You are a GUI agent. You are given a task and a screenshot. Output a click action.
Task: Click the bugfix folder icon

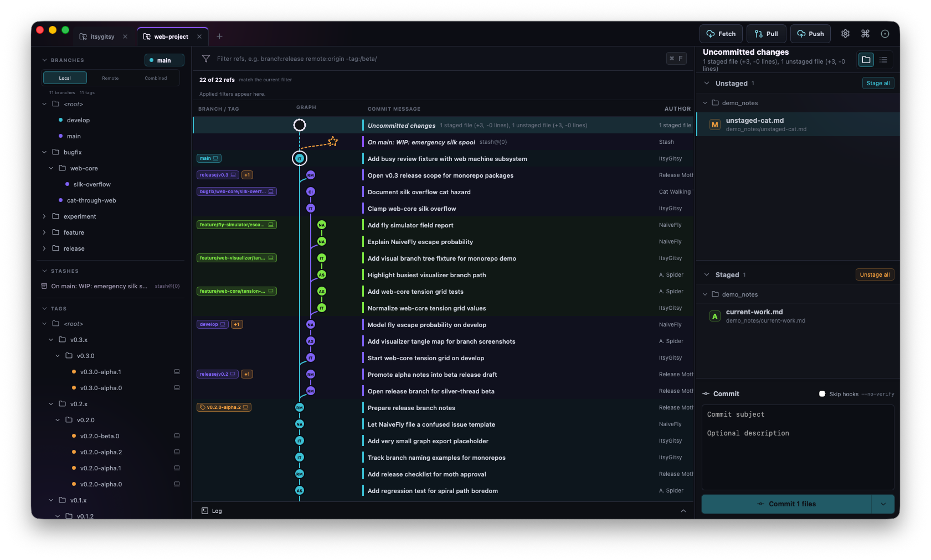55,152
